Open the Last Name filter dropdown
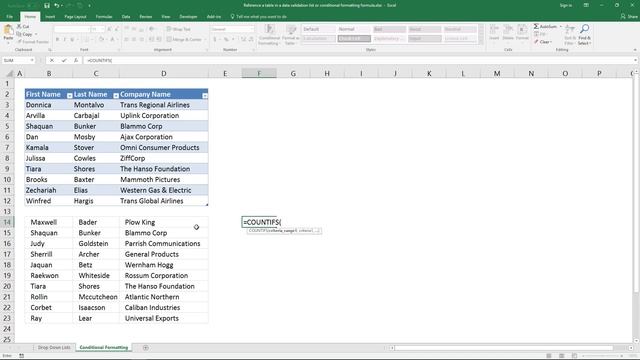640x360 pixels. point(116,96)
